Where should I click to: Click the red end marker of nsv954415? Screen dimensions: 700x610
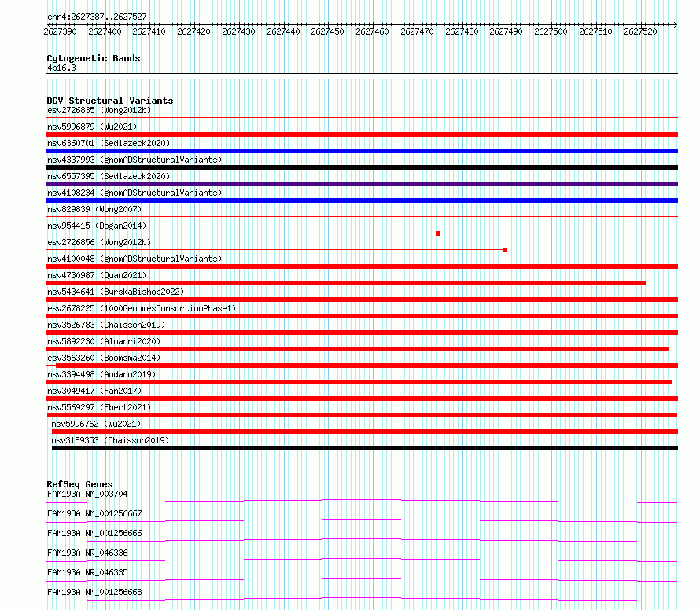point(438,233)
